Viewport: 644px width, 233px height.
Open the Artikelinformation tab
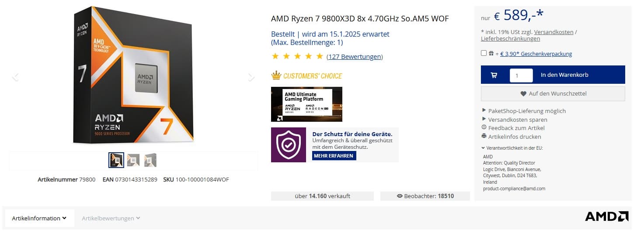pos(39,218)
